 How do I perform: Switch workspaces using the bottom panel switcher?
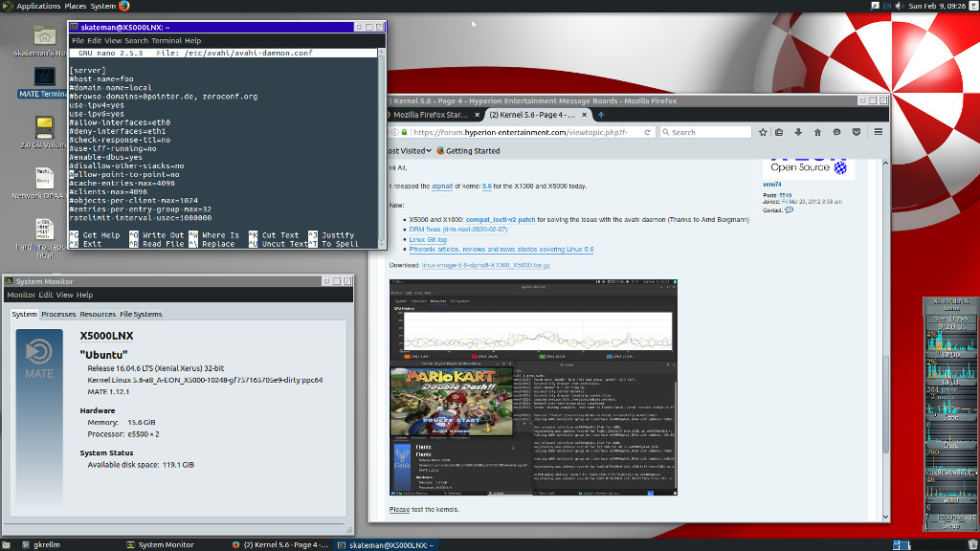pos(902,544)
